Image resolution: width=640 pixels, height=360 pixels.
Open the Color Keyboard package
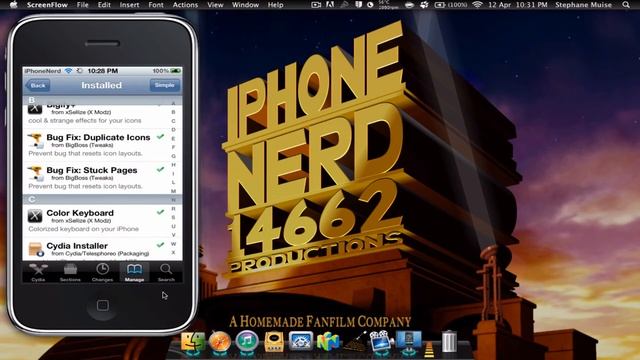click(96, 220)
